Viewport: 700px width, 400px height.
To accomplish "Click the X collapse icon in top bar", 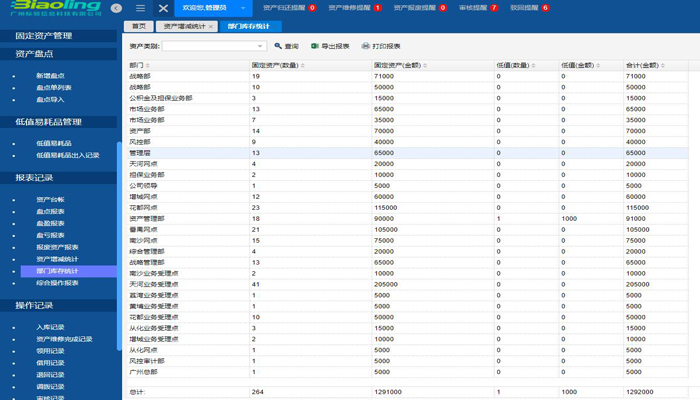I will click(163, 8).
